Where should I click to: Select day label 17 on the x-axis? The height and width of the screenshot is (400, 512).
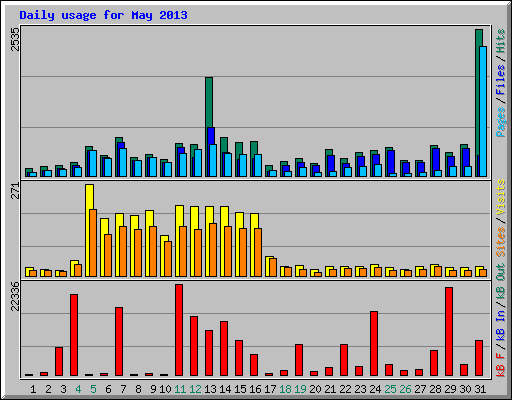(x=270, y=389)
